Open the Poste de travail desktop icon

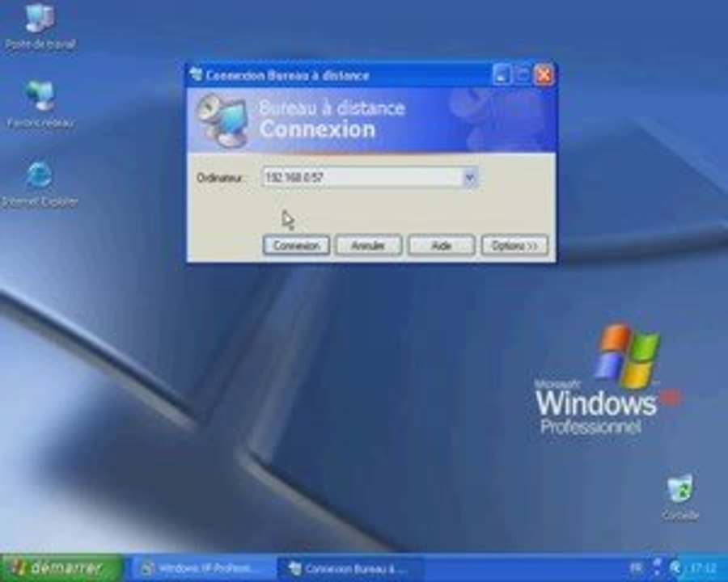[40, 27]
